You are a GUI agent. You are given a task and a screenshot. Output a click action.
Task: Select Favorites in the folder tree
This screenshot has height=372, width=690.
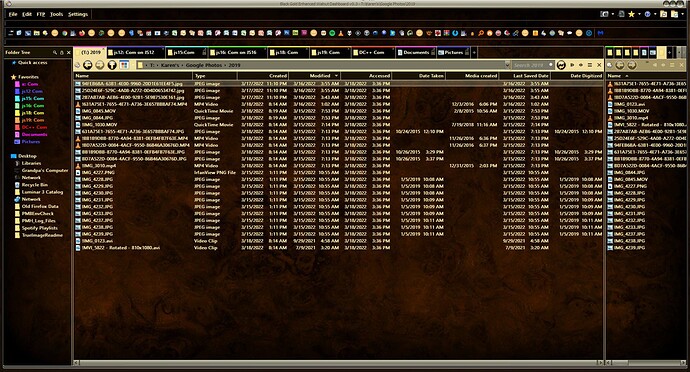(28, 77)
